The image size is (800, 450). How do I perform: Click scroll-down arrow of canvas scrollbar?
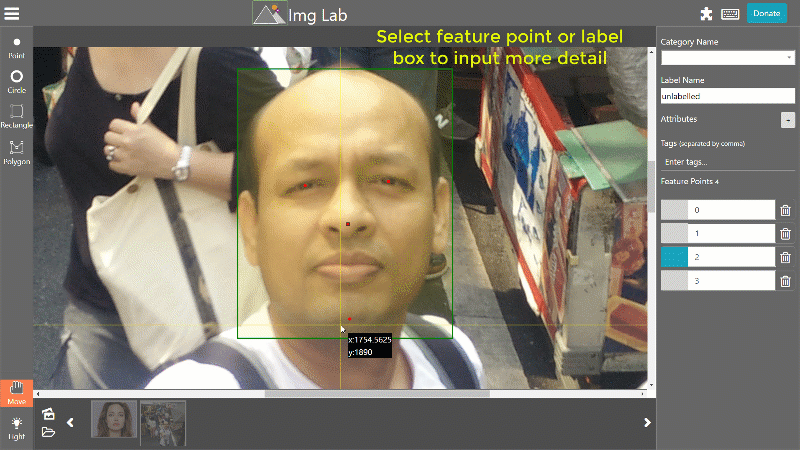pyautogui.click(x=652, y=385)
